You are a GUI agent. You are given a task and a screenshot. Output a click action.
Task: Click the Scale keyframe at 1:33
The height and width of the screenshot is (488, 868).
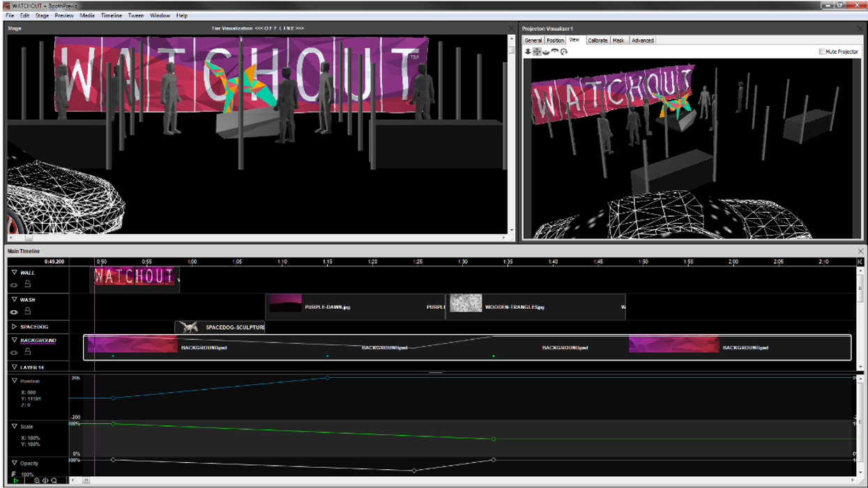494,439
